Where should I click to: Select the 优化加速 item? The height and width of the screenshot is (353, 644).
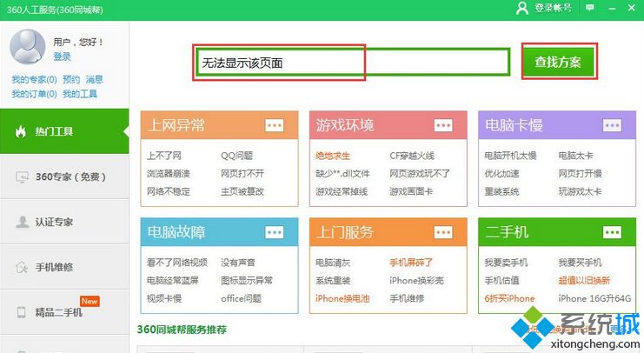[501, 173]
